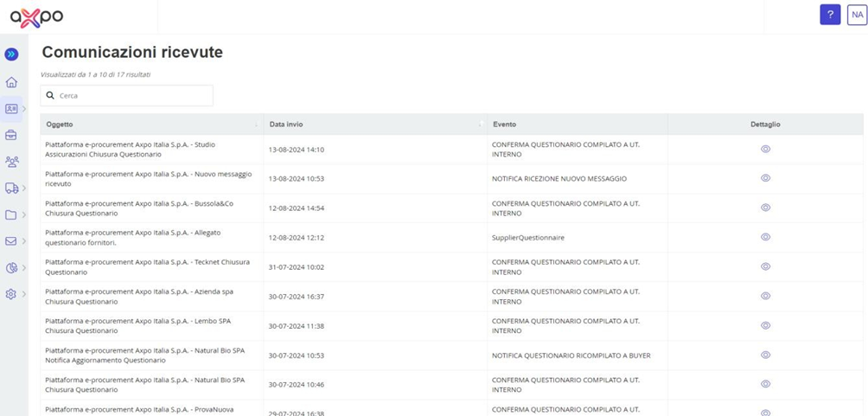Click date 30-07-2024 16:37

pyautogui.click(x=297, y=297)
